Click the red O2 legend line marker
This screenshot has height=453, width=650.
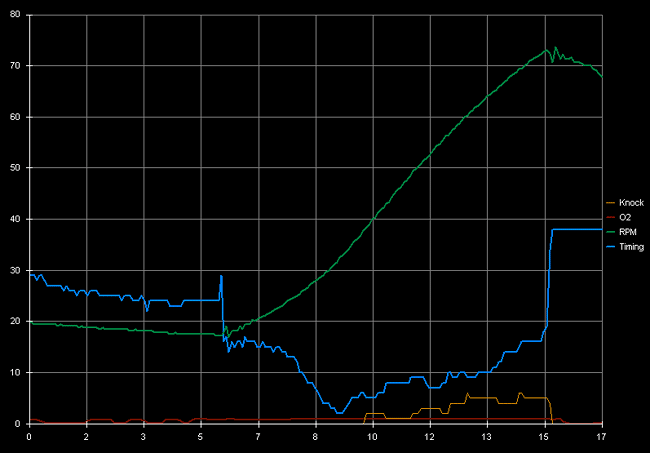(x=611, y=217)
